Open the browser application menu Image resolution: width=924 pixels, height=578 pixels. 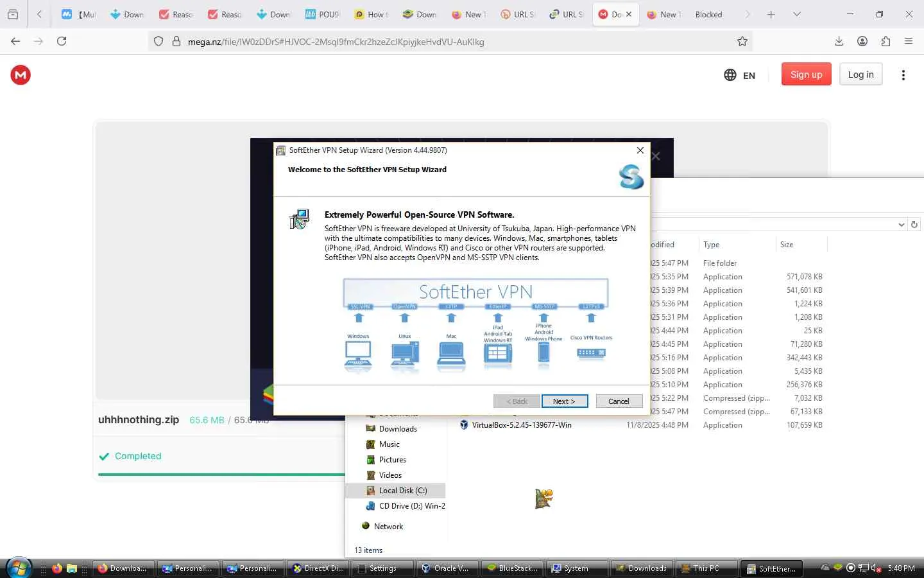point(909,41)
